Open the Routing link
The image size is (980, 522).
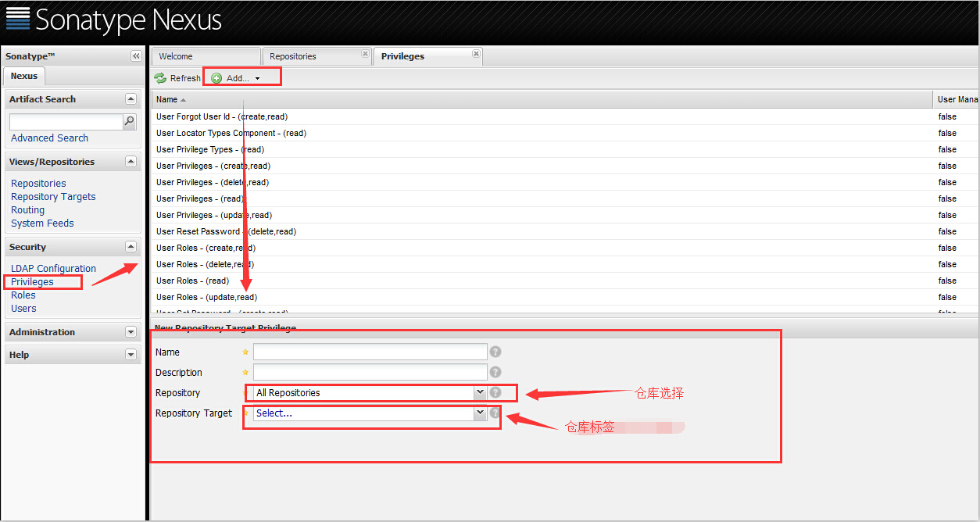pos(27,210)
